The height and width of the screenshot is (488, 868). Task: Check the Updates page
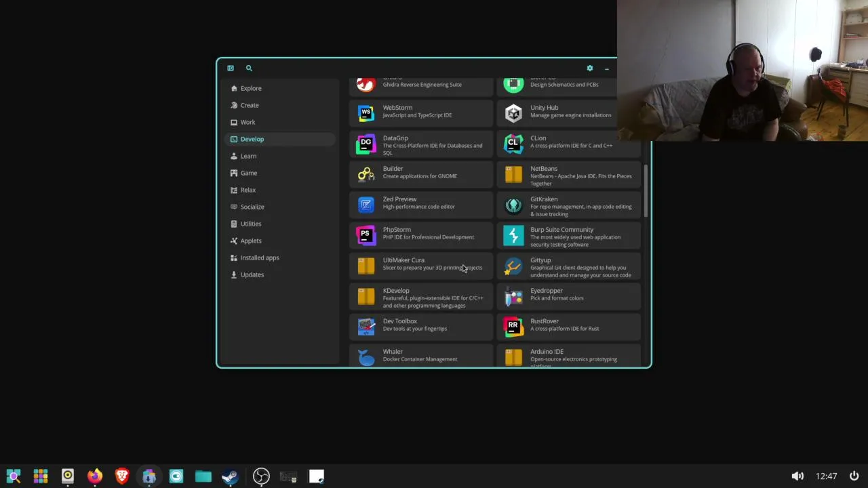click(279, 274)
